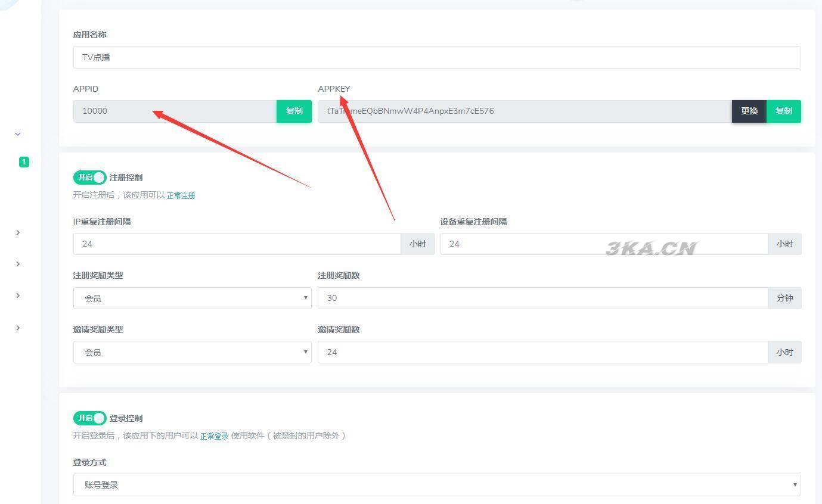Viewport: 822px width, 504px height.
Task: Toggle the 注册控制 switch
Action: (x=89, y=178)
